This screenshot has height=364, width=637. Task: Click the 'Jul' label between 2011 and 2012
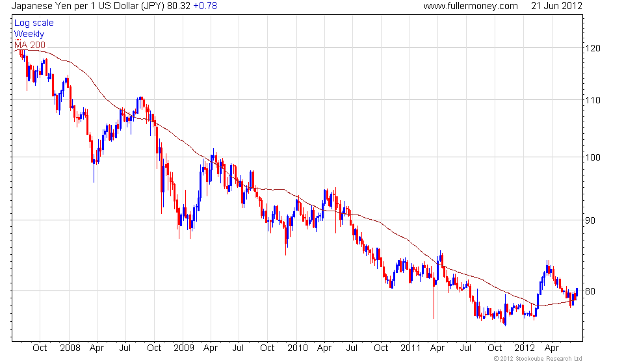pos(465,348)
